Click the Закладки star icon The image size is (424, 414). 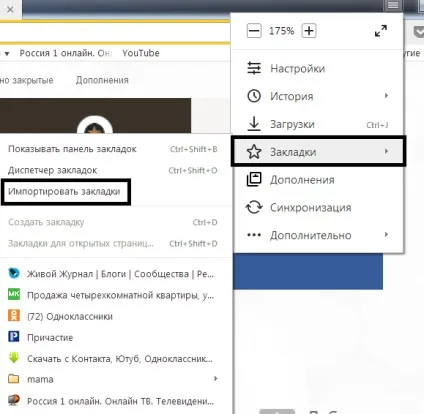coord(254,152)
